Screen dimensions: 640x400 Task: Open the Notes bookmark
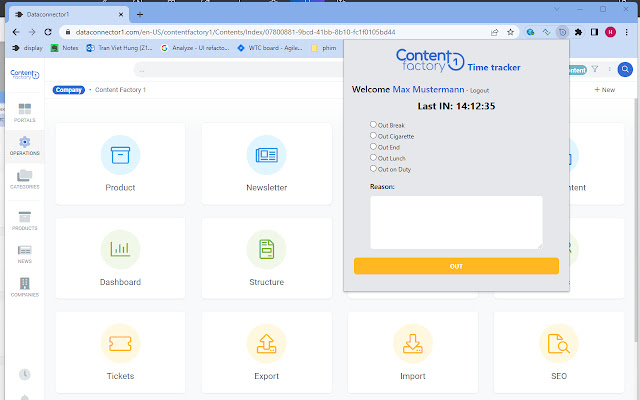[64, 48]
